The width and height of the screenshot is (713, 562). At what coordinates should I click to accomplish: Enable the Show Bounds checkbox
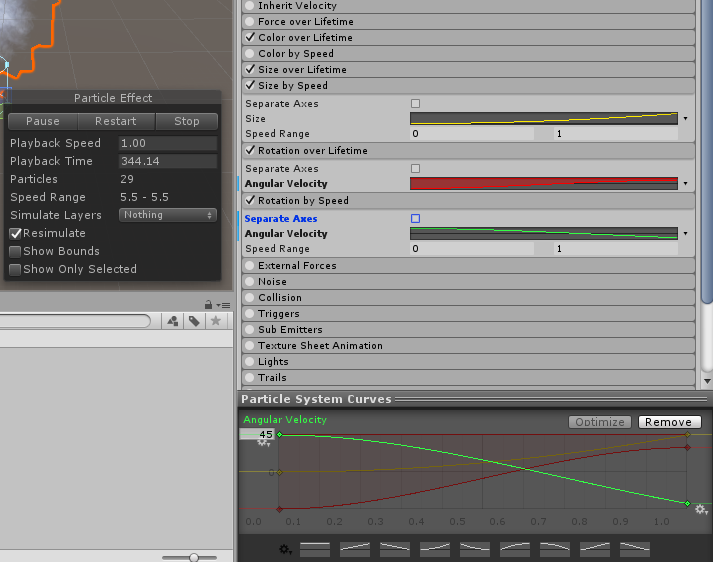15,251
